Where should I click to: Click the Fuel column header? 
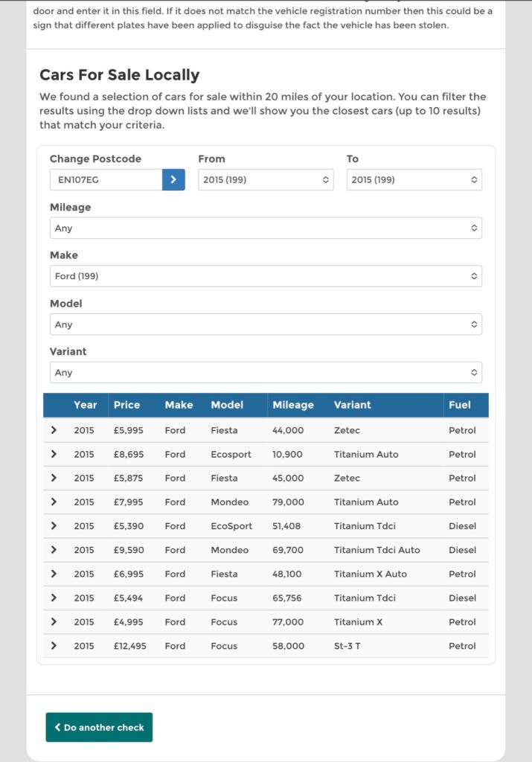[460, 405]
